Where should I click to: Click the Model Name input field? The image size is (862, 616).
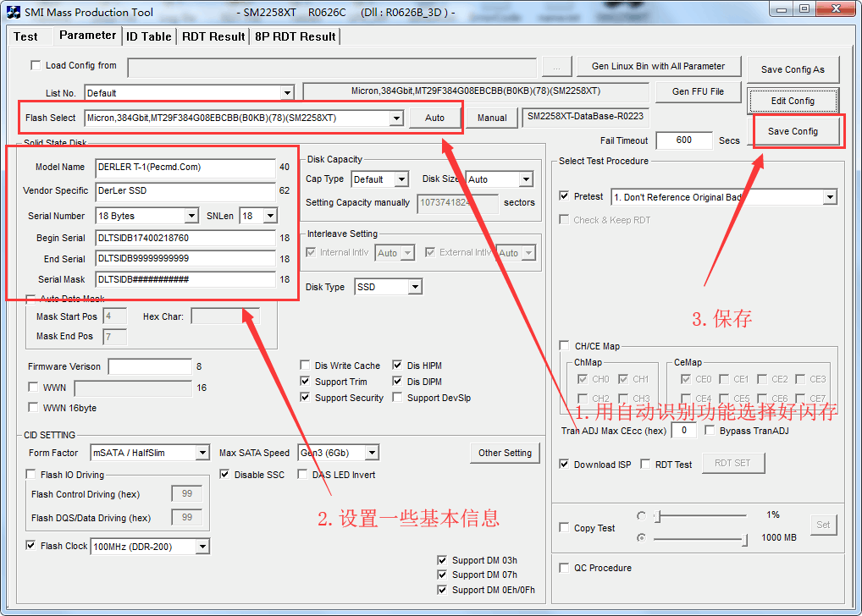pos(185,168)
